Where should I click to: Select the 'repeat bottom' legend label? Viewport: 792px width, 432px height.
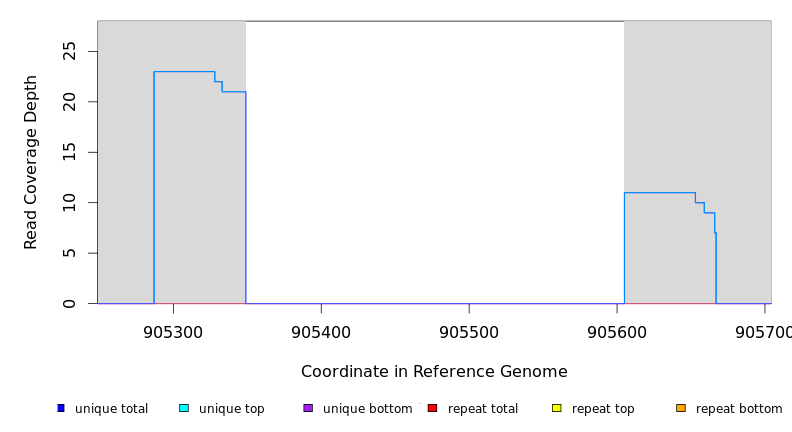(x=739, y=409)
